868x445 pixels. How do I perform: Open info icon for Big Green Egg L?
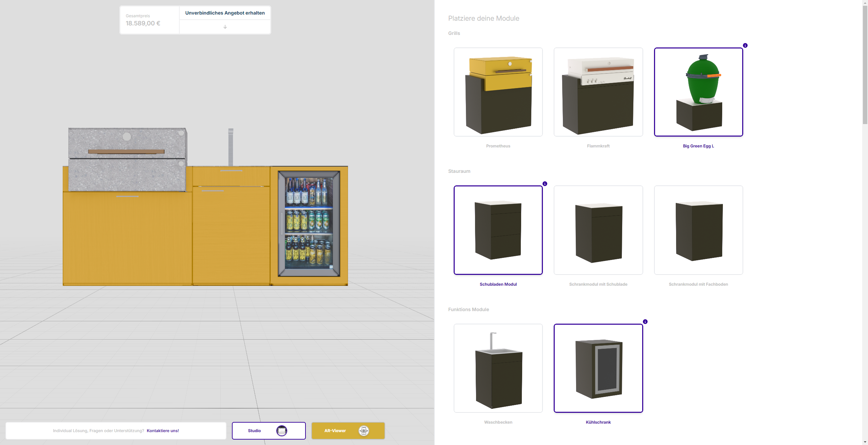tap(745, 45)
